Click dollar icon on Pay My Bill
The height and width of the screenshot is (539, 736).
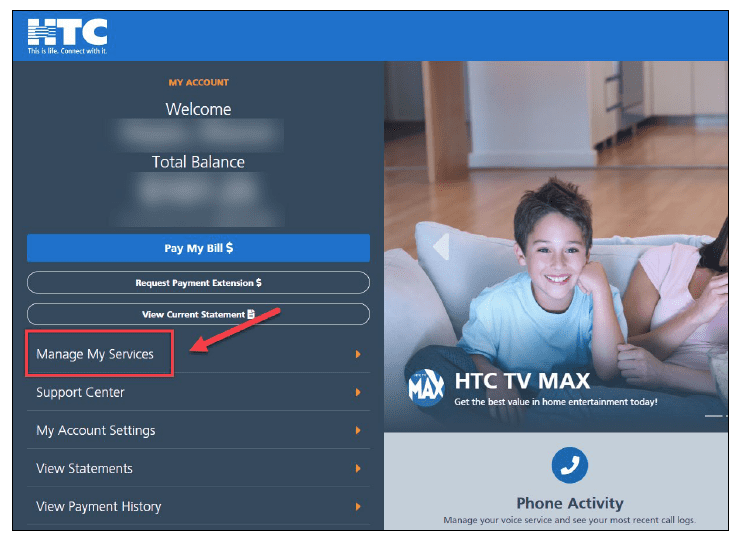pyautogui.click(x=229, y=247)
